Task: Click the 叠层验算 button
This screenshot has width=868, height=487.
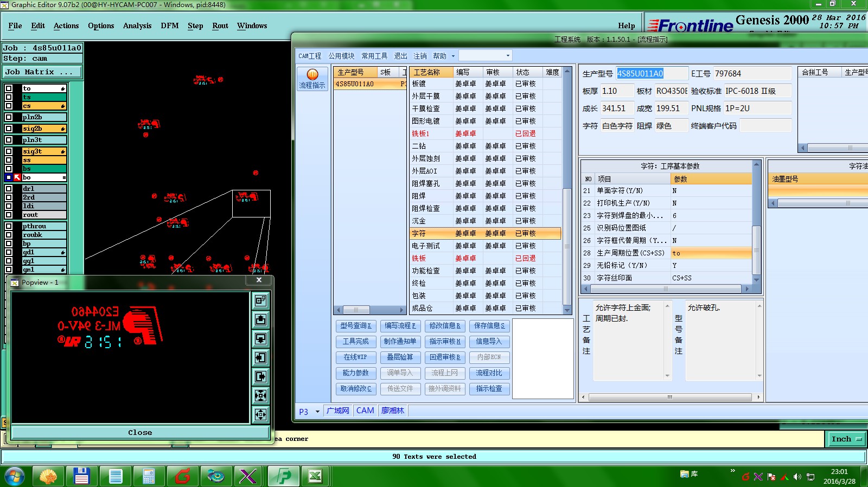Action: (400, 357)
